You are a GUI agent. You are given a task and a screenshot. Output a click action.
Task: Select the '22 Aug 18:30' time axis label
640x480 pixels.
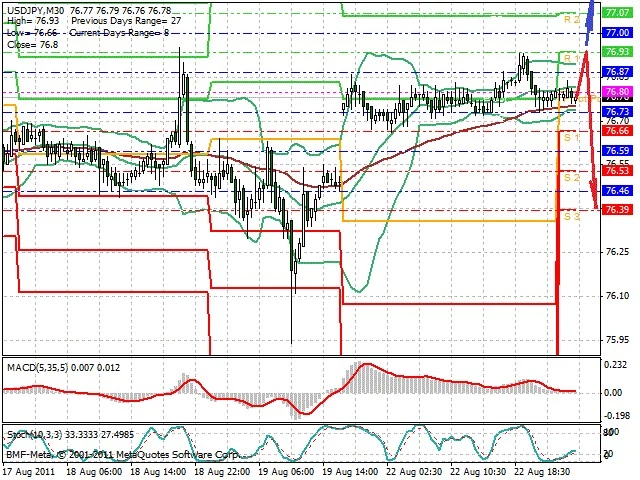(543, 472)
